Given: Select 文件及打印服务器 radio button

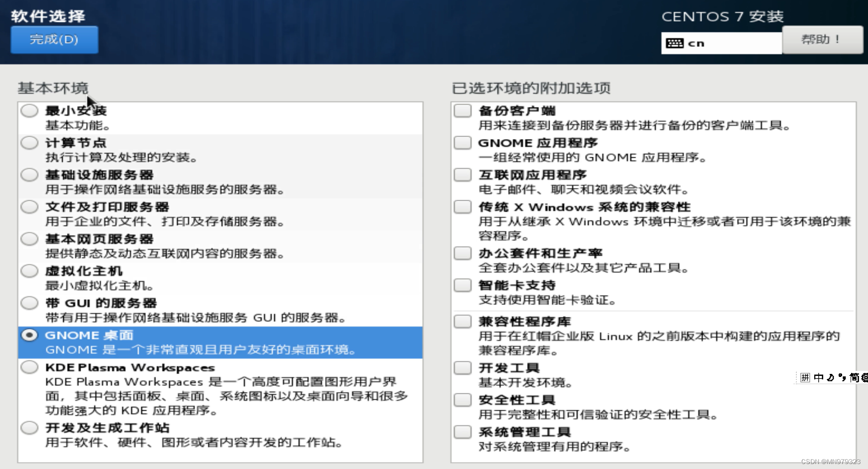Looking at the screenshot, I should click(29, 207).
